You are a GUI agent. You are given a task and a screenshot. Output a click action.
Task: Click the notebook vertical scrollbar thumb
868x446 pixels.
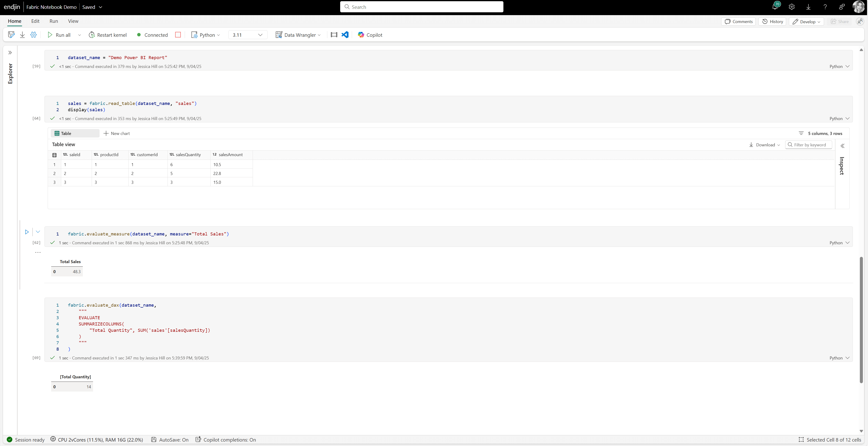click(861, 319)
